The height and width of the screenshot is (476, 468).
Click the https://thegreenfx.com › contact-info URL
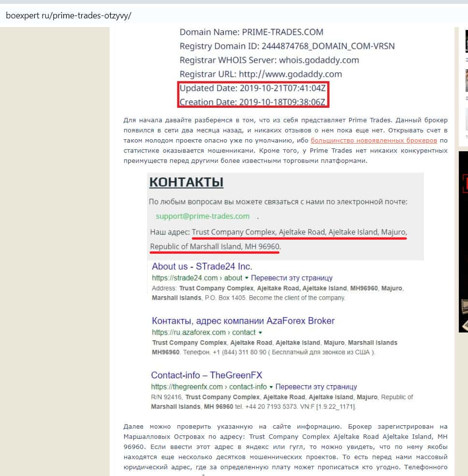(209, 387)
